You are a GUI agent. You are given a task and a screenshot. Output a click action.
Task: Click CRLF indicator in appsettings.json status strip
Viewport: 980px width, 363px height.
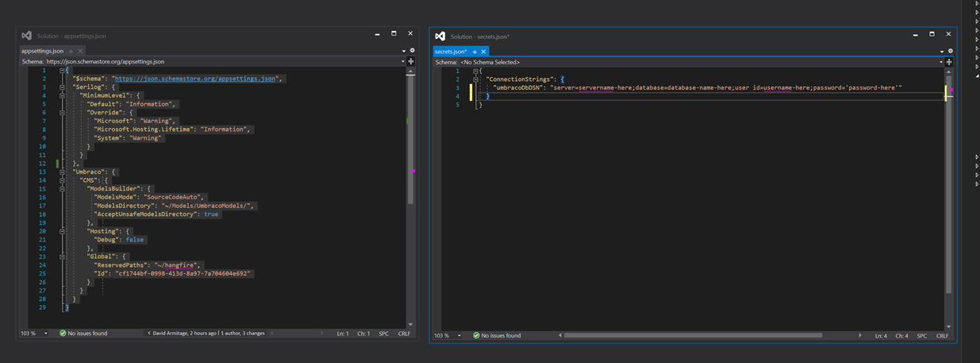click(x=404, y=334)
